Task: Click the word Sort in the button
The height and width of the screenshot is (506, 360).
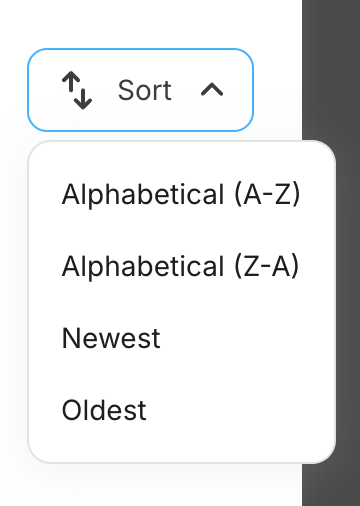Action: [145, 90]
